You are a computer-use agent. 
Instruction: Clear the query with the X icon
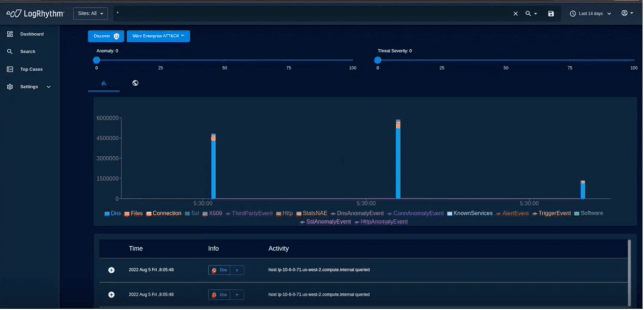(516, 14)
